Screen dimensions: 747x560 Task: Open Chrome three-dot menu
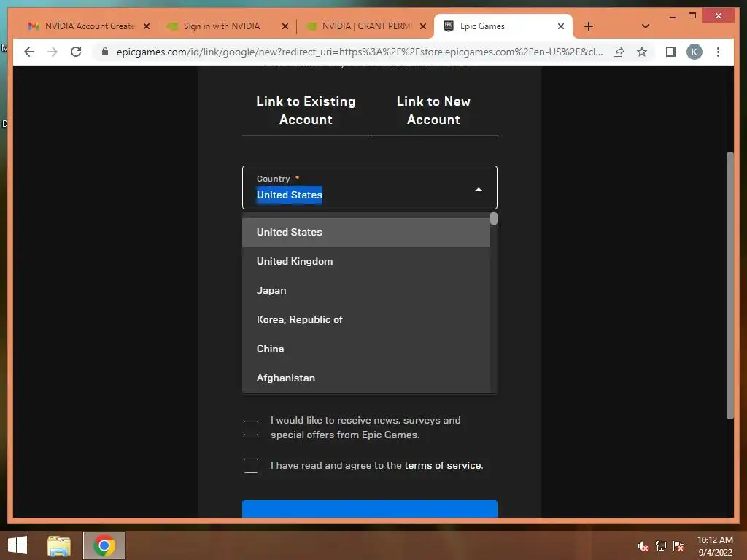click(718, 52)
